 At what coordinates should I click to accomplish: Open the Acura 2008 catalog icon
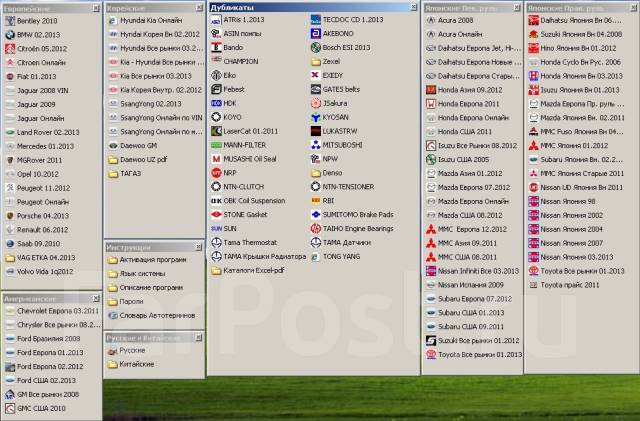(430, 20)
